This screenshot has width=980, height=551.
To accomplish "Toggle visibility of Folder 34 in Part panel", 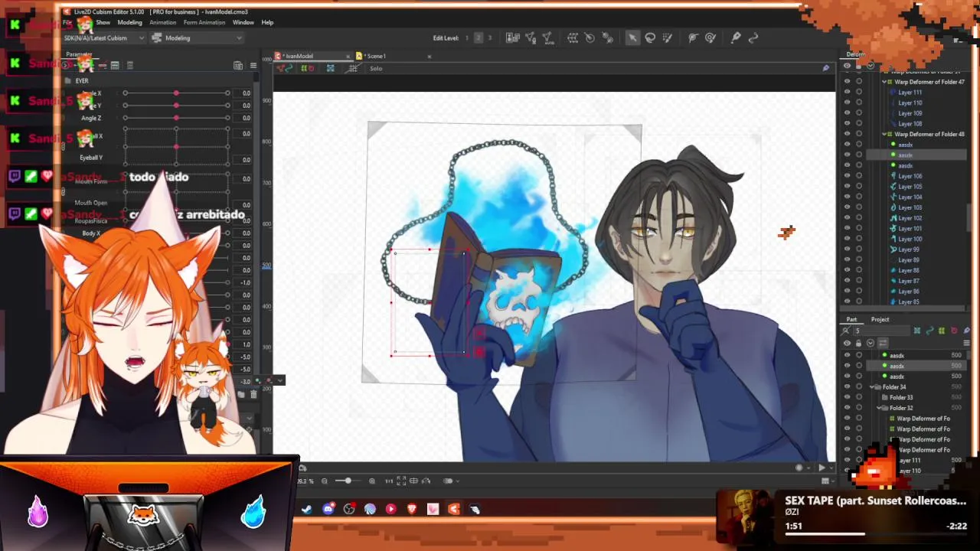I will [x=847, y=387].
